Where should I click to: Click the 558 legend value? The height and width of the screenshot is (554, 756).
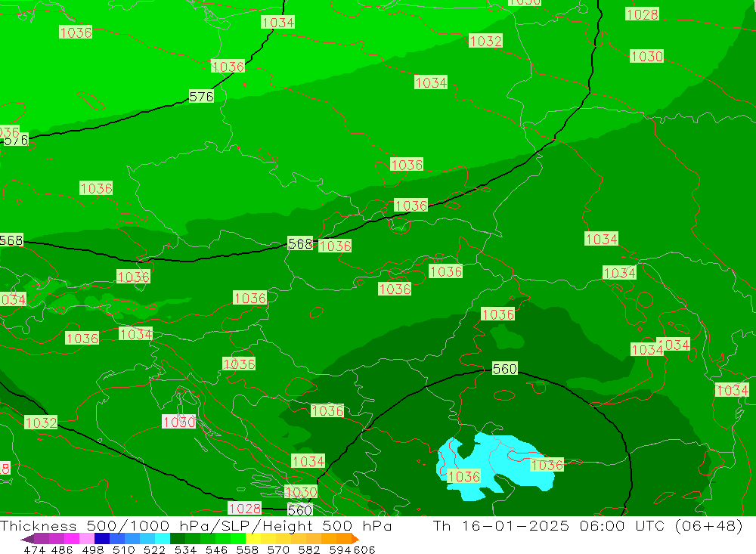[x=247, y=549]
